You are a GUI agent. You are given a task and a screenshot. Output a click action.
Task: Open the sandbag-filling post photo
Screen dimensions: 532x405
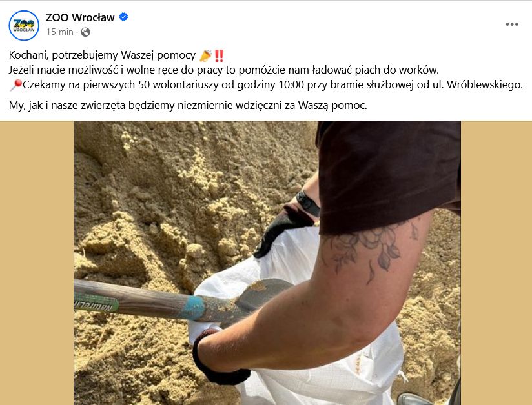coord(267,262)
